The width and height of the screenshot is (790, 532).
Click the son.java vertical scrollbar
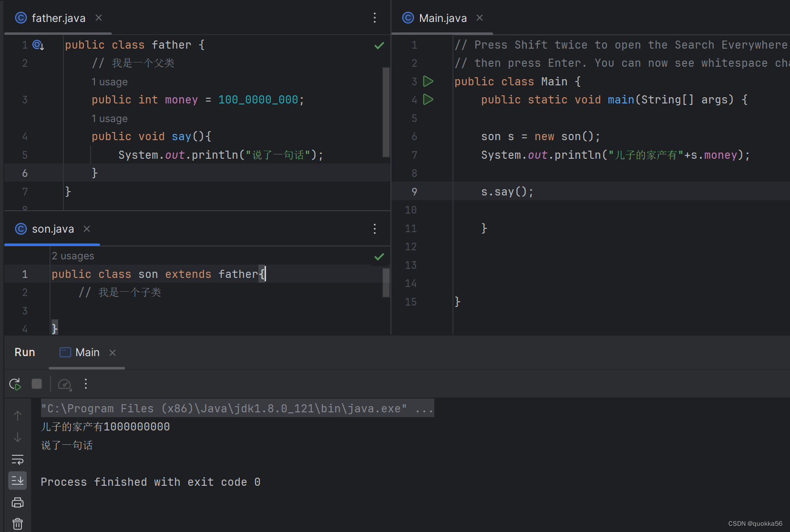[x=386, y=283]
